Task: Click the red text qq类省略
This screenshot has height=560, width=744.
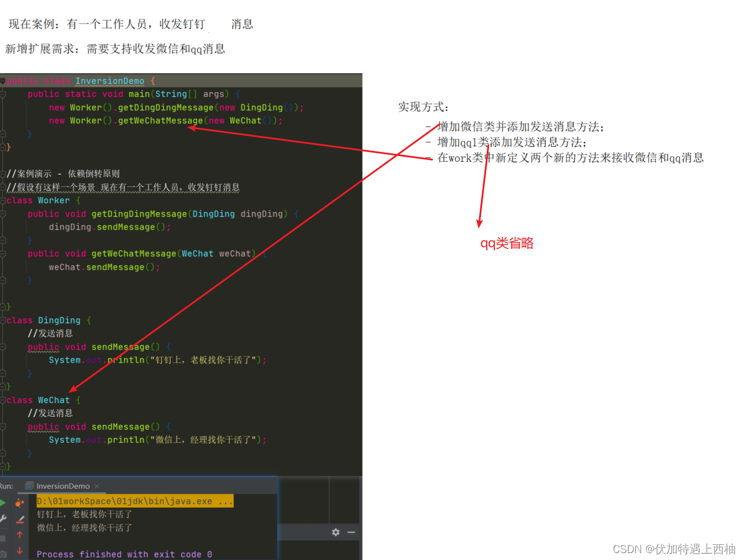Action: (507, 243)
